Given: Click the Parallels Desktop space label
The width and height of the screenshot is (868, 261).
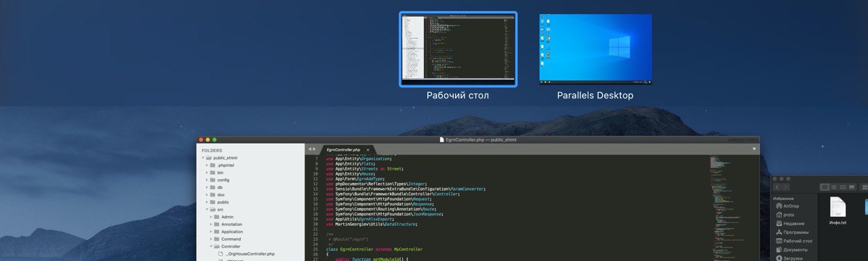Looking at the screenshot, I should [595, 96].
